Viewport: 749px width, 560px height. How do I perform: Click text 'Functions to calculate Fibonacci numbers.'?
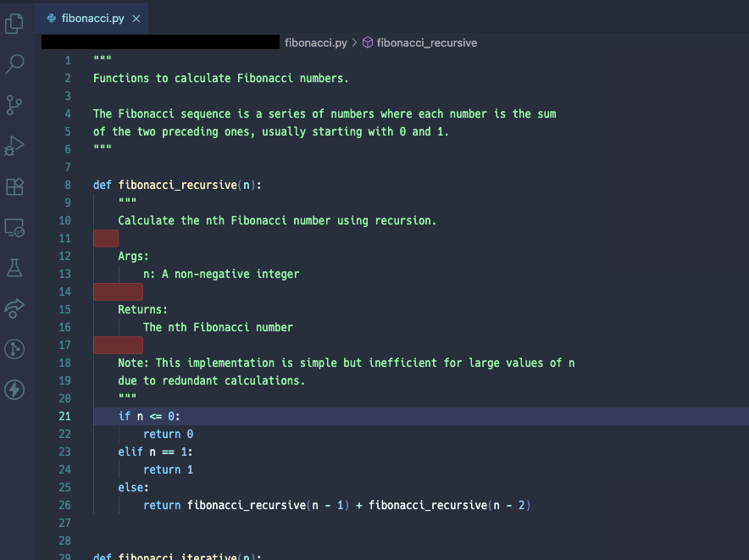pos(220,78)
